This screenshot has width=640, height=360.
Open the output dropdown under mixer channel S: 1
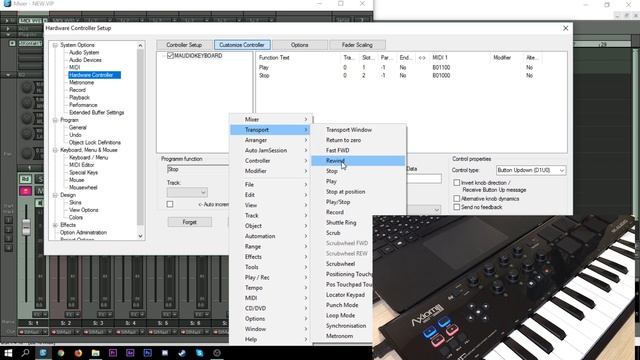click(x=33, y=332)
